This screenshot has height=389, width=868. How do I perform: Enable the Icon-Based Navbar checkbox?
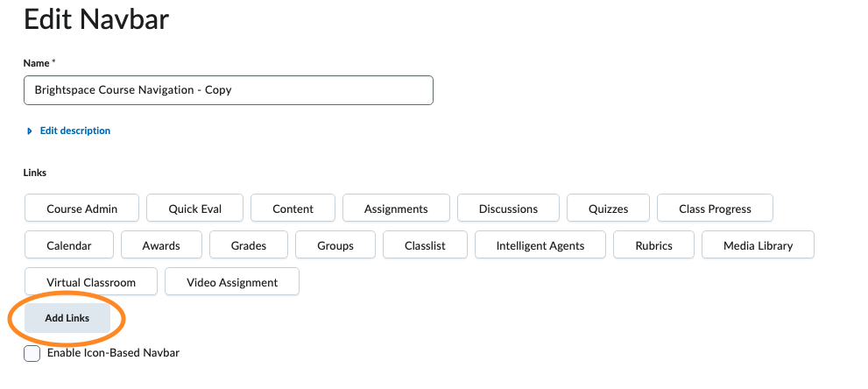[x=32, y=353]
